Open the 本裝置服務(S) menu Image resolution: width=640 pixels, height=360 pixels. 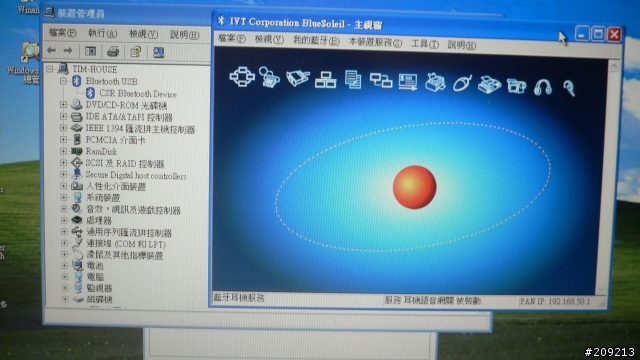click(375, 42)
